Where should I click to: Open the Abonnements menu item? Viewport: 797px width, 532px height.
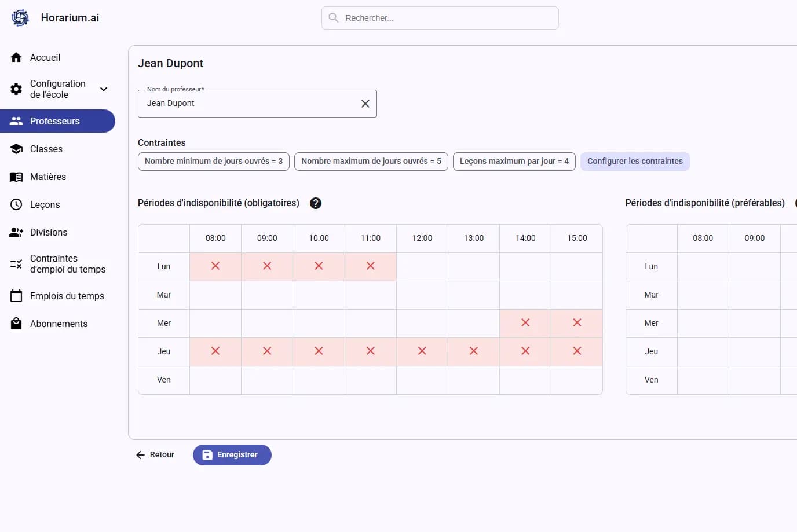(x=59, y=324)
